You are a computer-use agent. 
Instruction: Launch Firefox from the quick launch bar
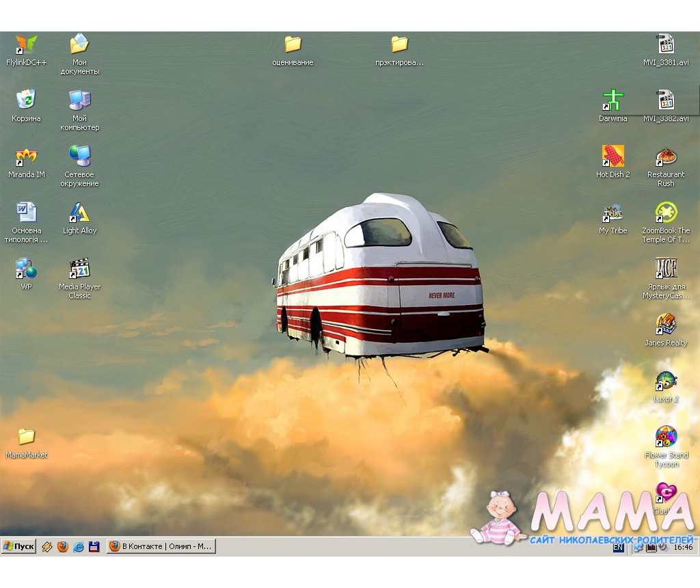click(x=63, y=546)
